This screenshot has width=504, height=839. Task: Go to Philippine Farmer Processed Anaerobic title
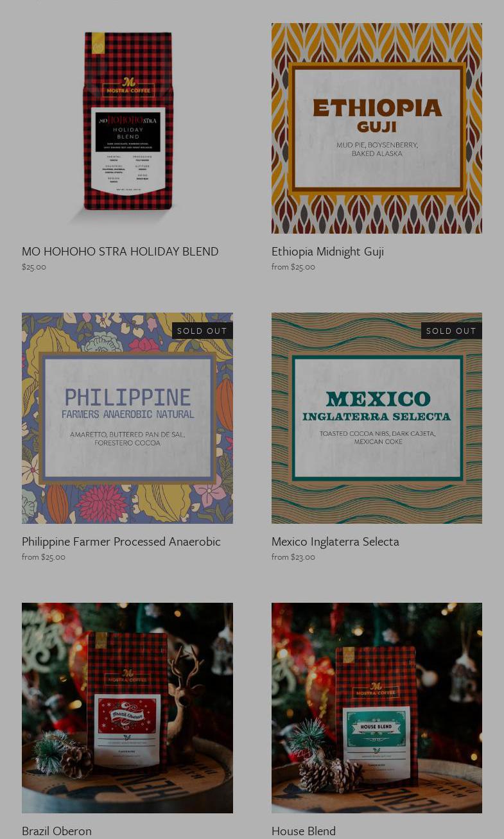coord(121,541)
